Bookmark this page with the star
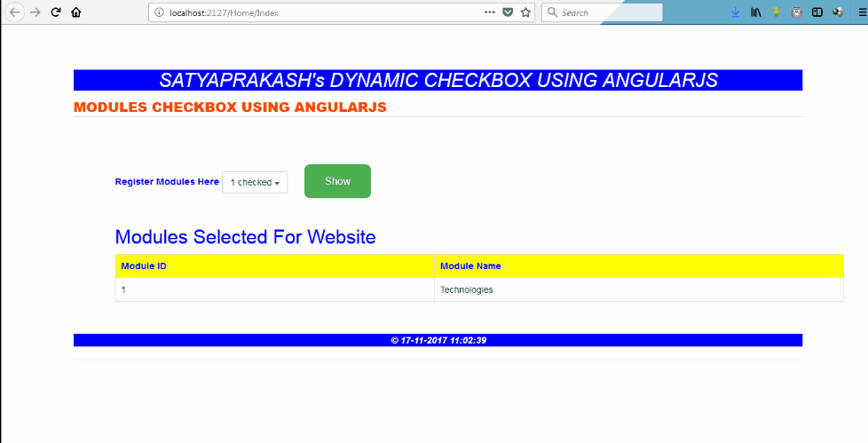The height and width of the screenshot is (443, 868). click(525, 12)
